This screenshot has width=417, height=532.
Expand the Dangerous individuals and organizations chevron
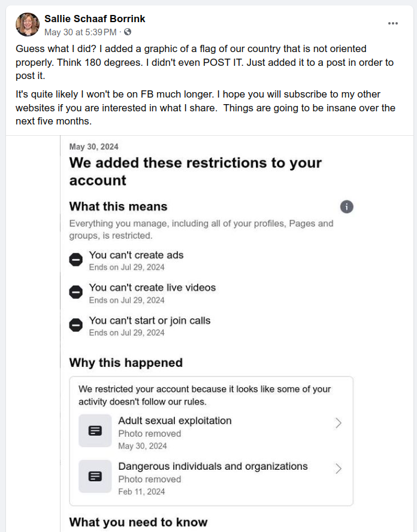[x=338, y=469]
